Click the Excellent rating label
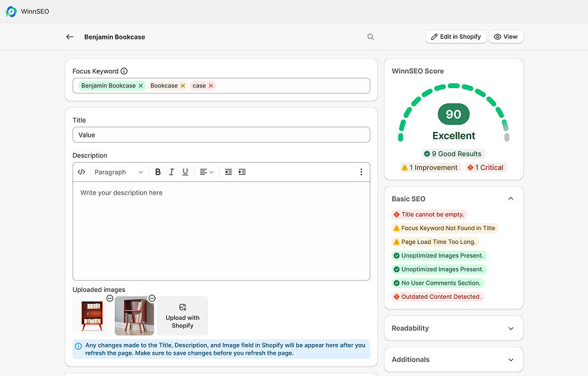This screenshot has height=376, width=588. click(x=454, y=135)
